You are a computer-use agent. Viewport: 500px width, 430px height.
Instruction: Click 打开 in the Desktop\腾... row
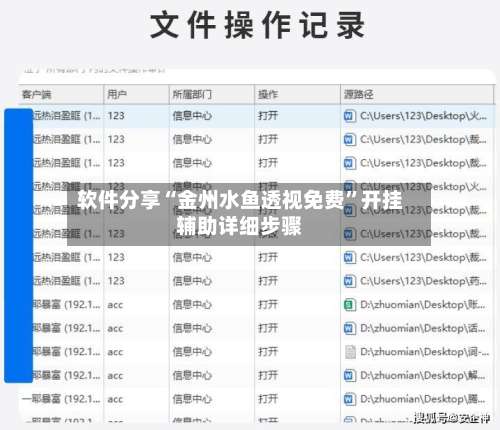268,399
